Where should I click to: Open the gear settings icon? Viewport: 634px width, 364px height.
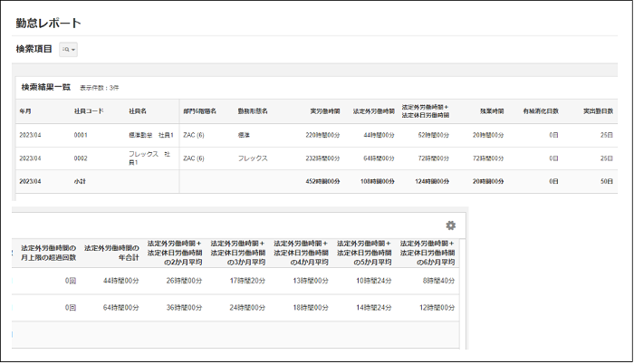coord(450,225)
